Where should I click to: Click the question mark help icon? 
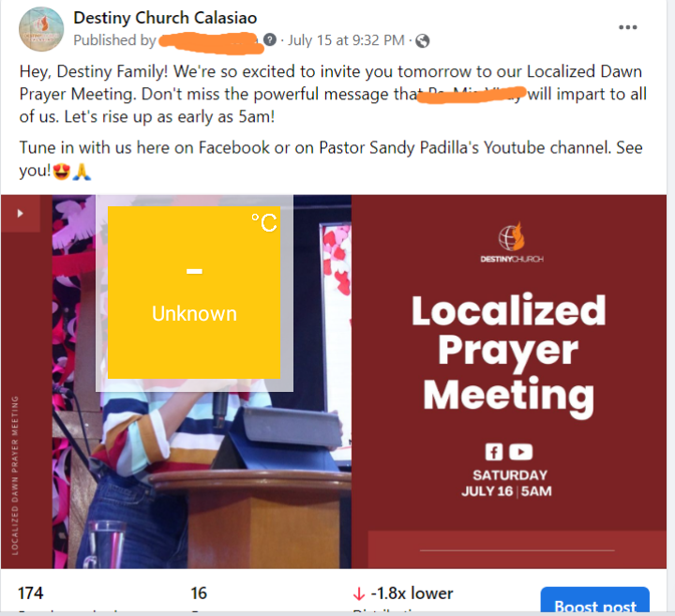[270, 39]
